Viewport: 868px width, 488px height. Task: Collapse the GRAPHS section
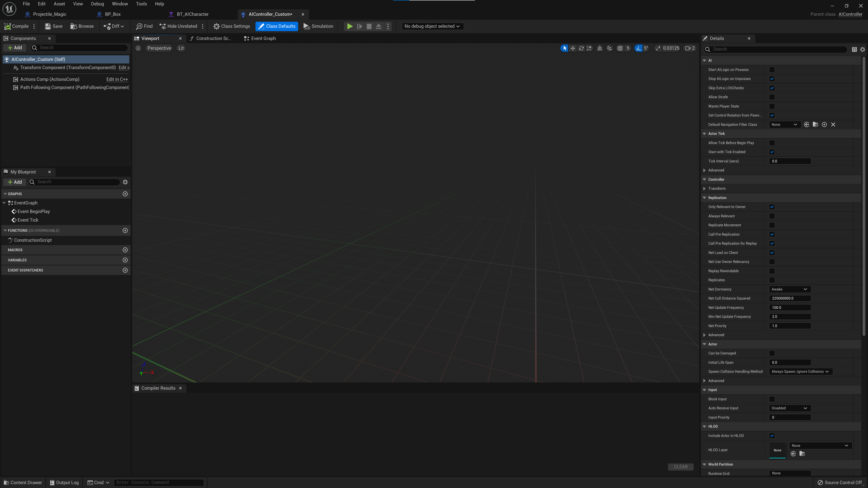(x=5, y=194)
